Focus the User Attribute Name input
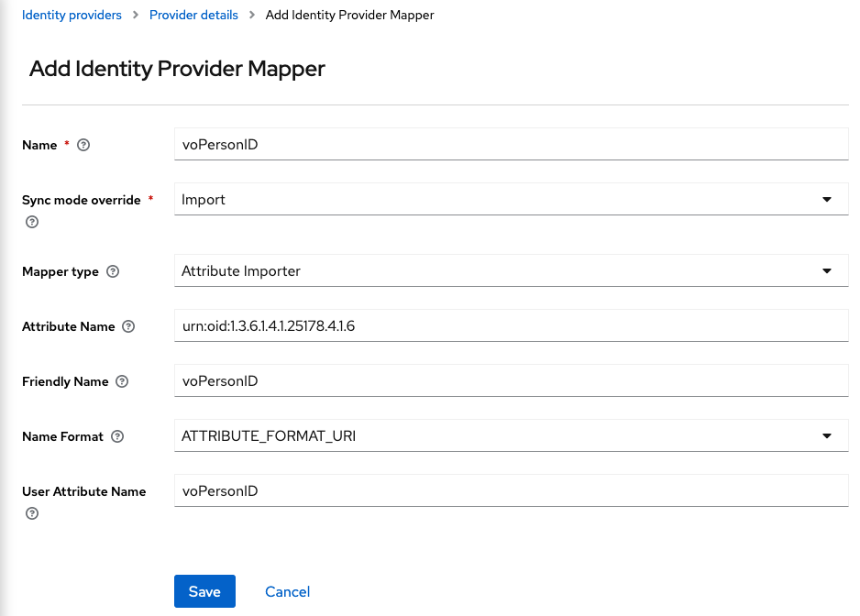This screenshot has height=616, width=860. 511,490
